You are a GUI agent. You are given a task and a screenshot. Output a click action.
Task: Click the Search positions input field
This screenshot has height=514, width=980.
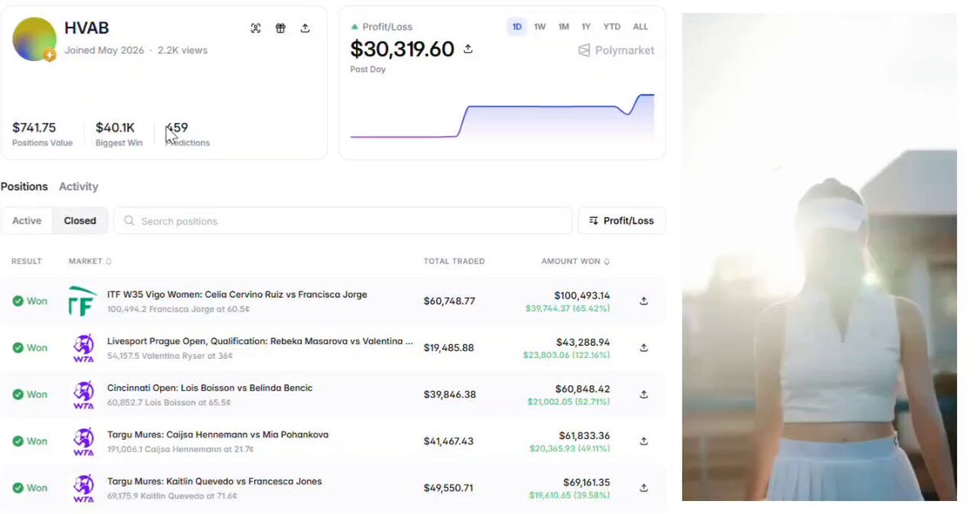pyautogui.click(x=343, y=221)
